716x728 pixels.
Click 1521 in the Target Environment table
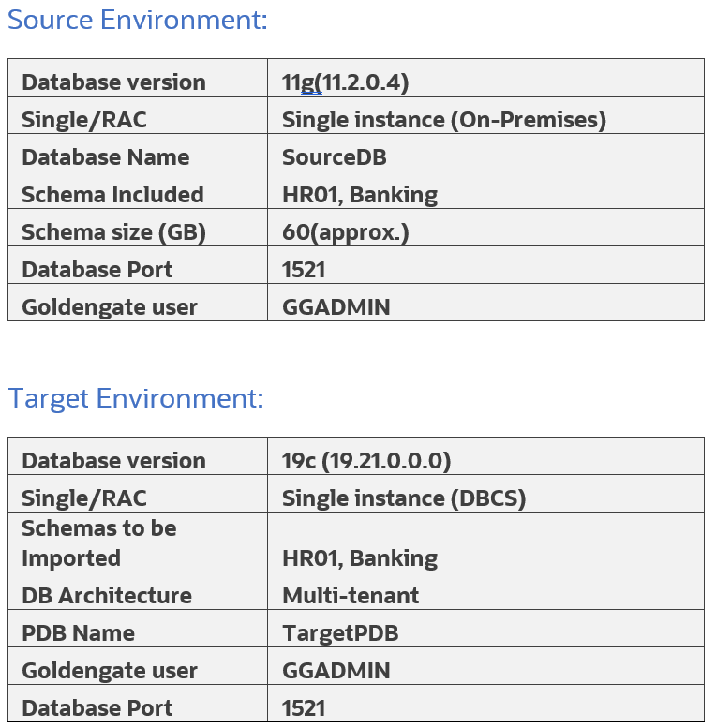[x=304, y=708]
